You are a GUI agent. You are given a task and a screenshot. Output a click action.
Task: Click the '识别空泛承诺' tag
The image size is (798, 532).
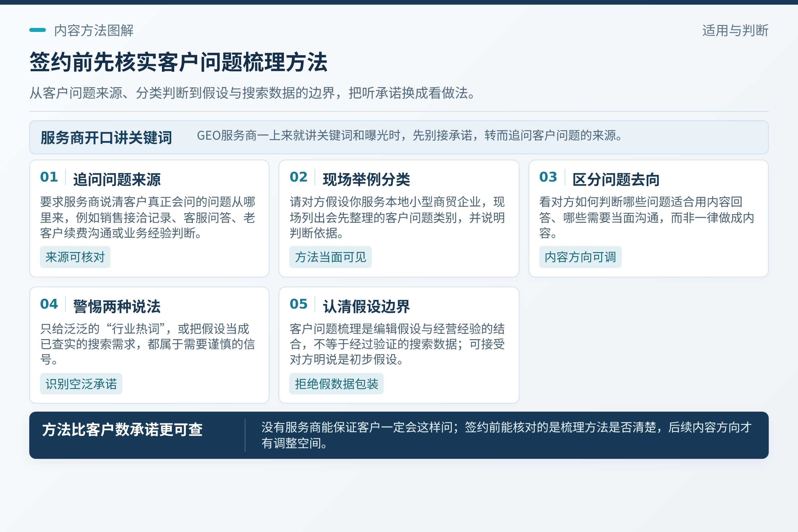[x=81, y=384]
